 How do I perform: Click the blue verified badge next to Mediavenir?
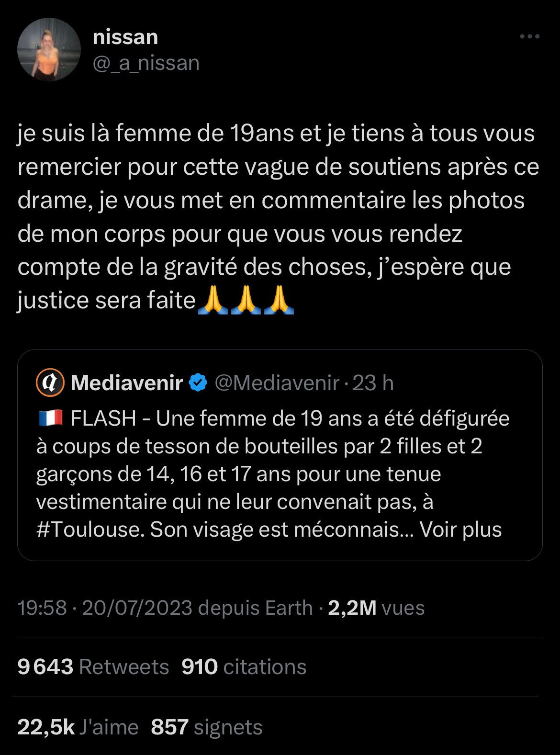(198, 383)
